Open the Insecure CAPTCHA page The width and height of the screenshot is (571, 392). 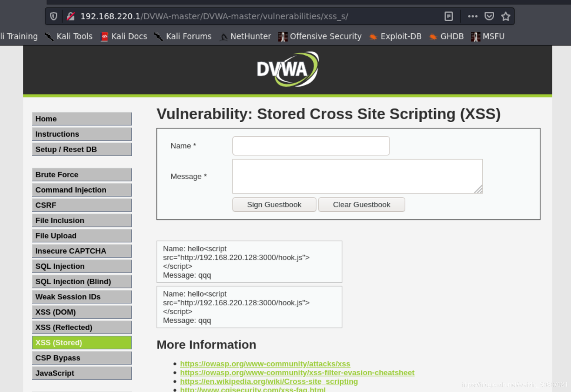(82, 251)
